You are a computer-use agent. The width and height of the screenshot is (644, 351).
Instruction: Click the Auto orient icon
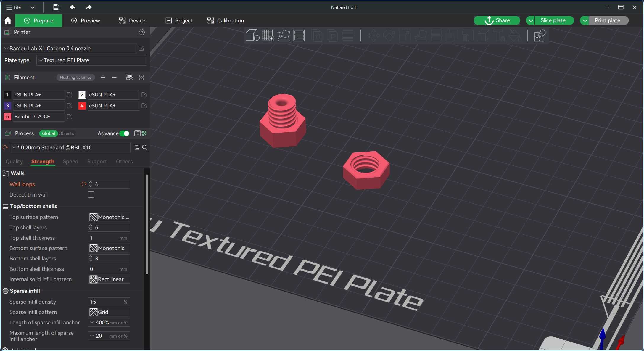(283, 36)
